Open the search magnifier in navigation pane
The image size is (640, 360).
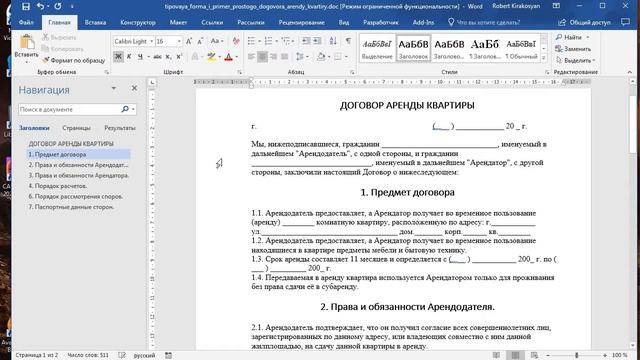point(125,109)
